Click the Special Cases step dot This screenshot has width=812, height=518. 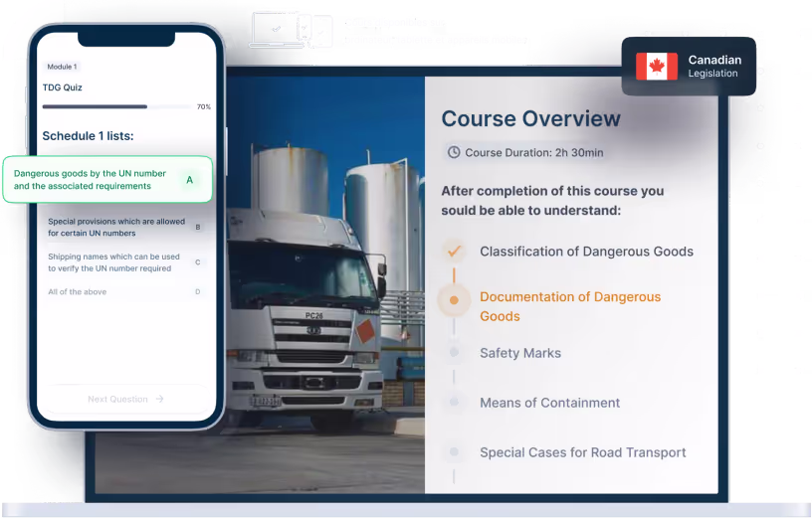454,451
